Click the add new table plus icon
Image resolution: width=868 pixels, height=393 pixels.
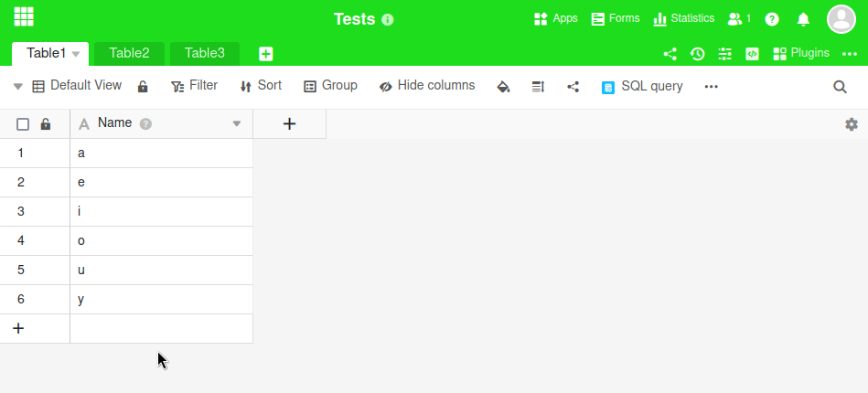pyautogui.click(x=265, y=54)
